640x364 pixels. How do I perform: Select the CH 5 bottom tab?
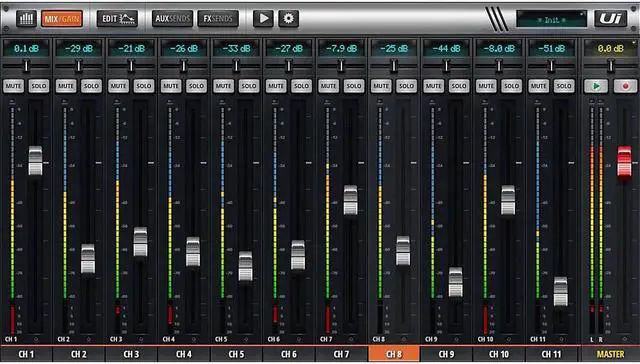pos(236,354)
